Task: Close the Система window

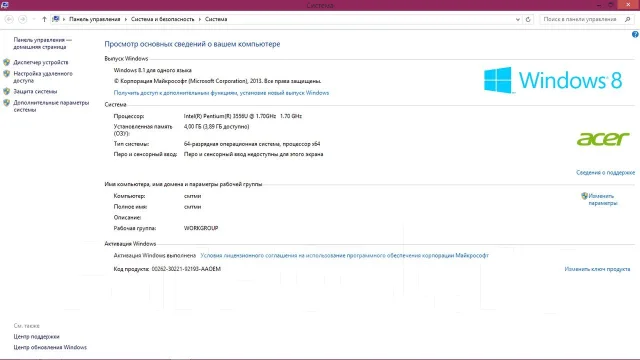Action: coord(628,4)
